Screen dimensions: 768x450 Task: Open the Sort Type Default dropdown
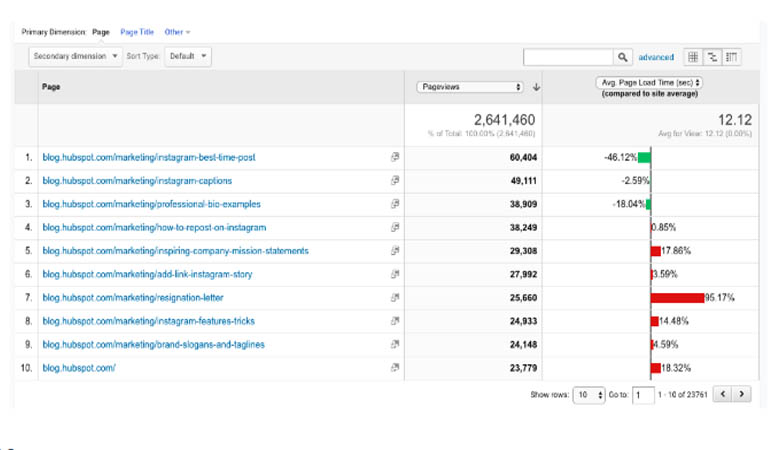pos(188,56)
